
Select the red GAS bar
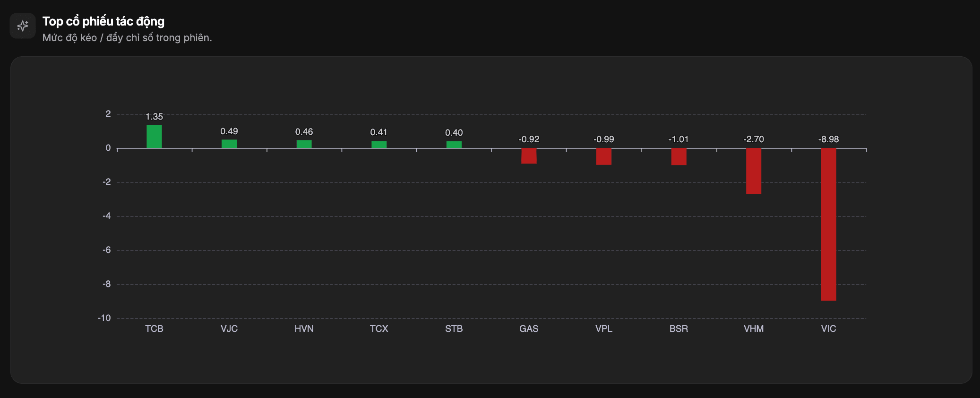point(529,156)
